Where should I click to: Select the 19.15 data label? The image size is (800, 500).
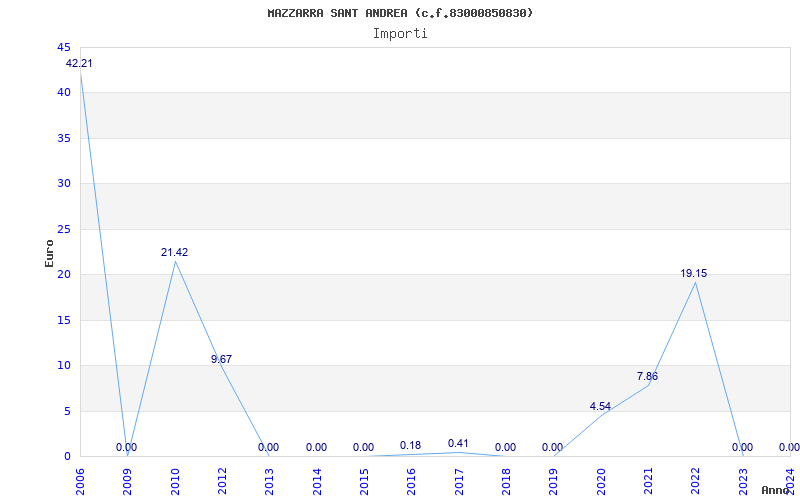694,273
